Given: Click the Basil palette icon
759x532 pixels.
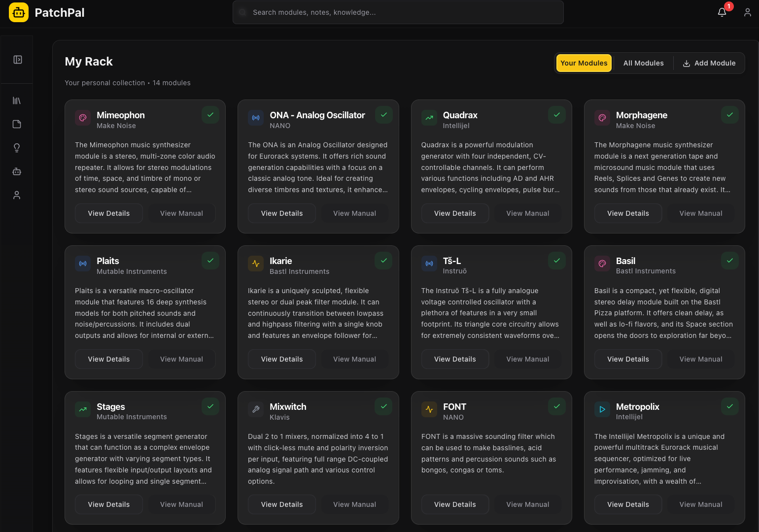Looking at the screenshot, I should (x=602, y=264).
